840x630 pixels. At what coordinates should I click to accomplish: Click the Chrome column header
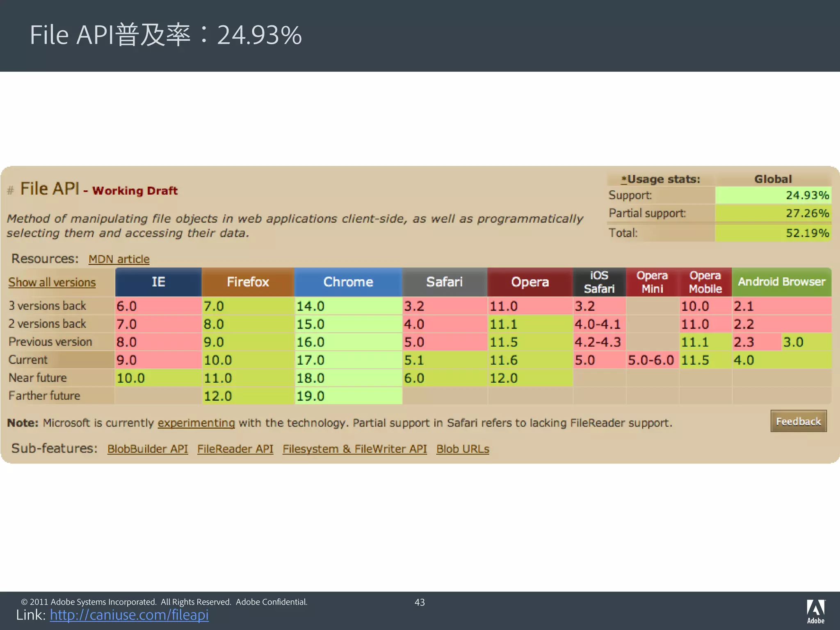[x=348, y=282]
